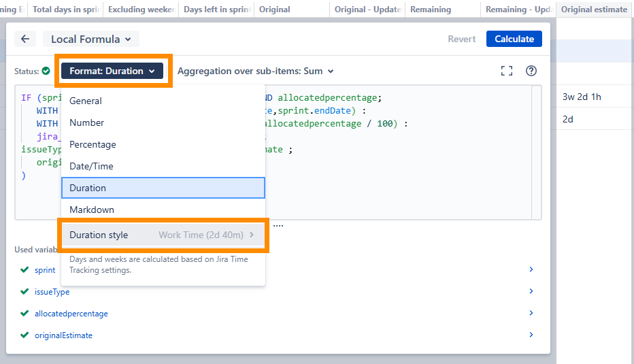This screenshot has height=364, width=634.
Task: Choose the Percentage format option
Action: (163, 144)
